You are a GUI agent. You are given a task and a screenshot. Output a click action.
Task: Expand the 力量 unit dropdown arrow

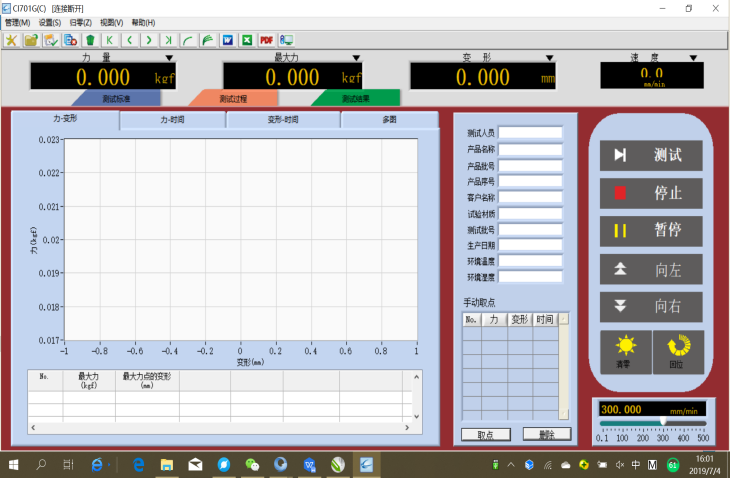point(170,58)
